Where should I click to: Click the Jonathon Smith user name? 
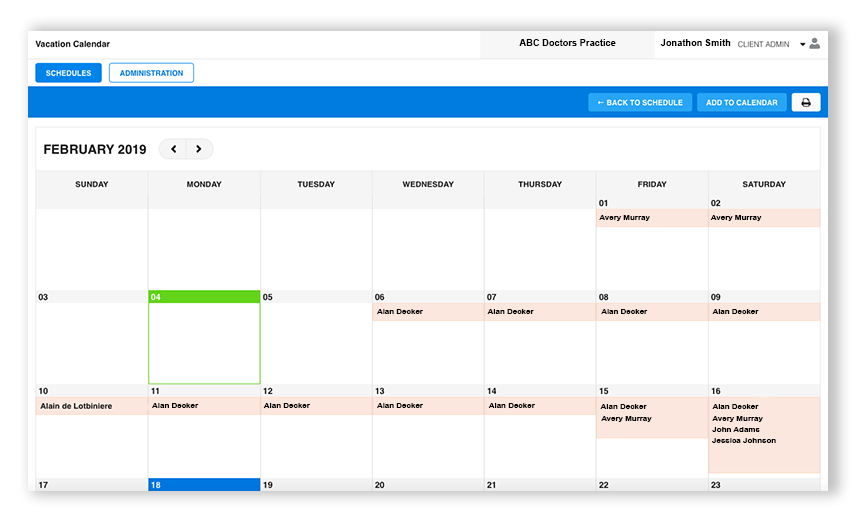click(695, 43)
